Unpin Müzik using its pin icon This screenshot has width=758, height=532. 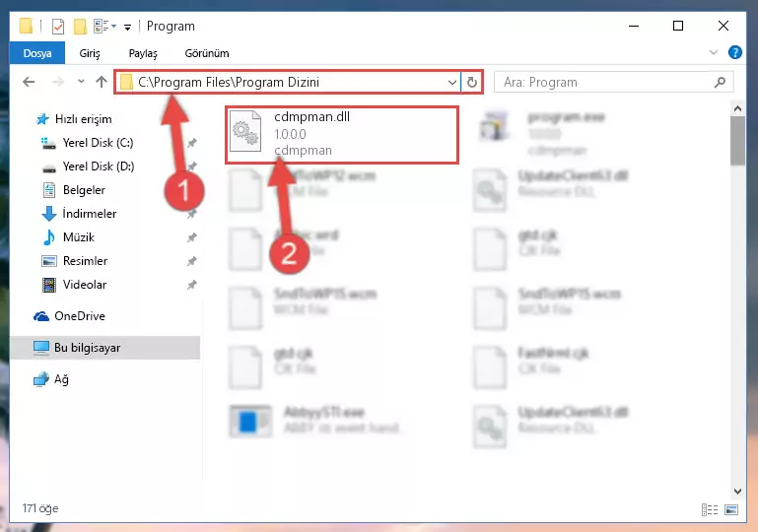pyautogui.click(x=192, y=237)
